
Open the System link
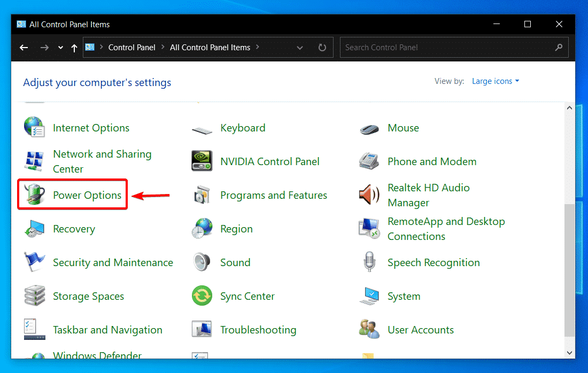pyautogui.click(x=404, y=297)
